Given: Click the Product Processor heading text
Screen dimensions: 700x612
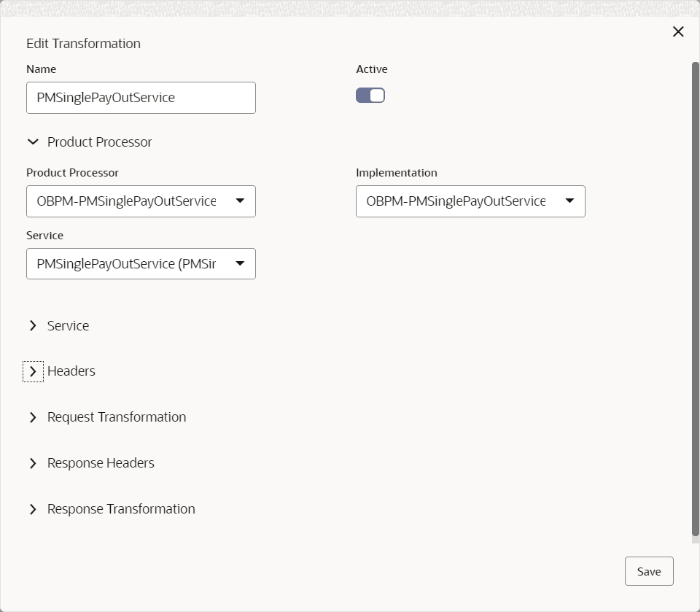Looking at the screenshot, I should tap(100, 142).
